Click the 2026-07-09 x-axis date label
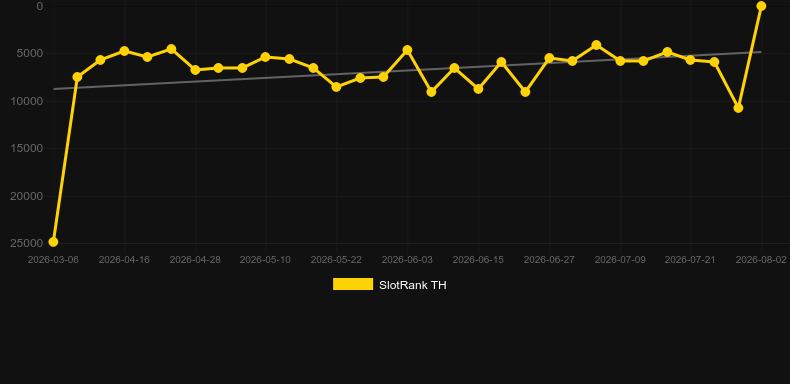The width and height of the screenshot is (790, 384). 620,260
